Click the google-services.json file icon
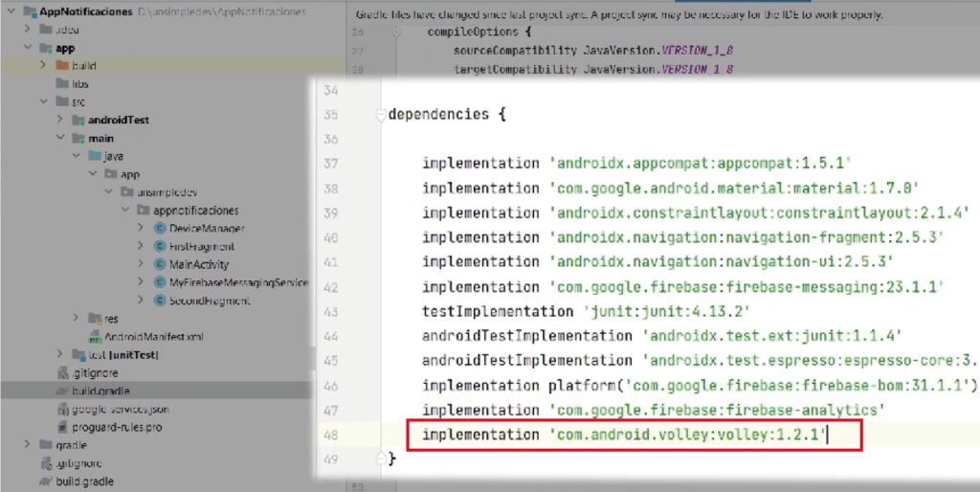Screen dimensions: 980x492 pyautogui.click(x=62, y=410)
